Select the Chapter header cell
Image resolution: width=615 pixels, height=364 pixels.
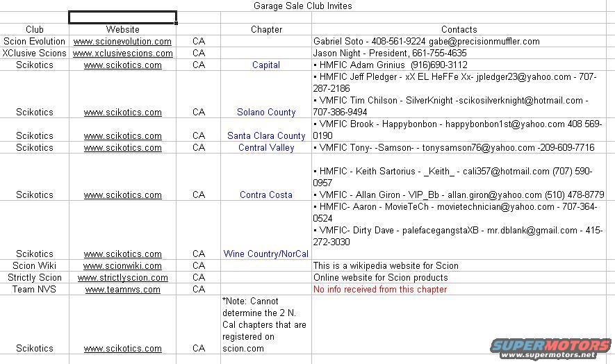pyautogui.click(x=266, y=30)
